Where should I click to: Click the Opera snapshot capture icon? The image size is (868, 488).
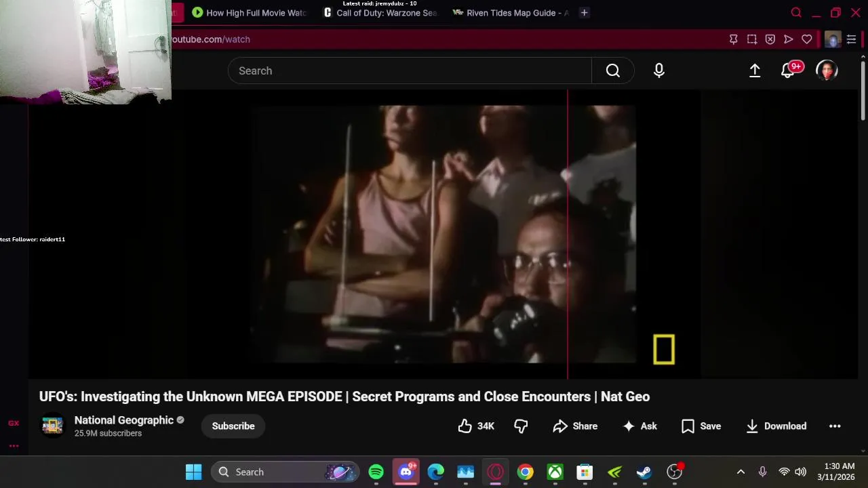[752, 39]
